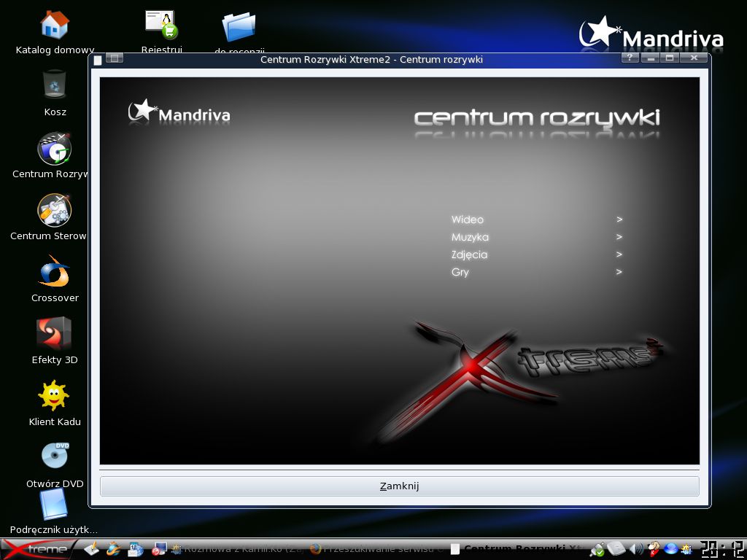The height and width of the screenshot is (560, 747).
Task: Open the Efekty 3D desktop icon
Action: click(54, 334)
